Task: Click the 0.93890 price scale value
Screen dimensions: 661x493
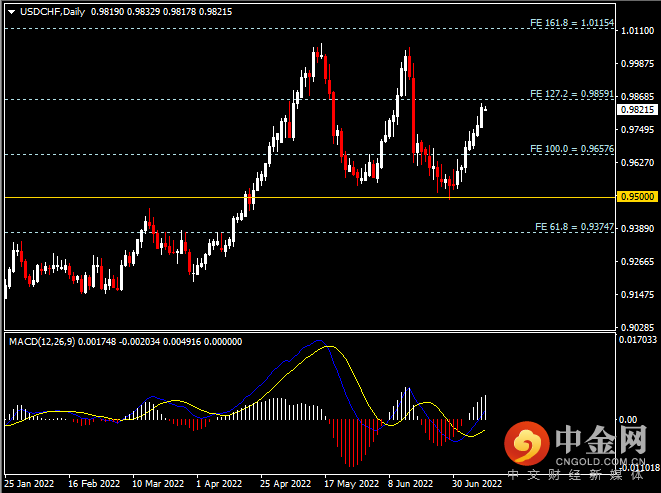Action: tap(637, 229)
